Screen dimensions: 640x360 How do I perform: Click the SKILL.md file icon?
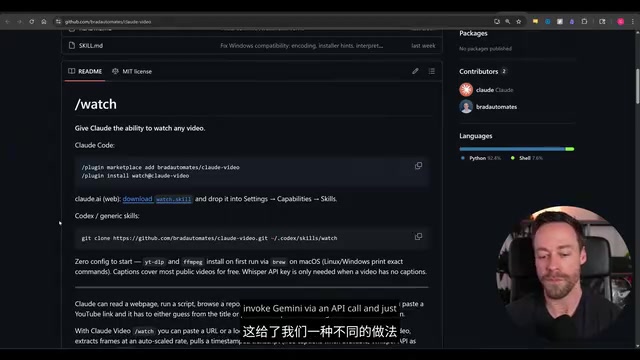72,45
